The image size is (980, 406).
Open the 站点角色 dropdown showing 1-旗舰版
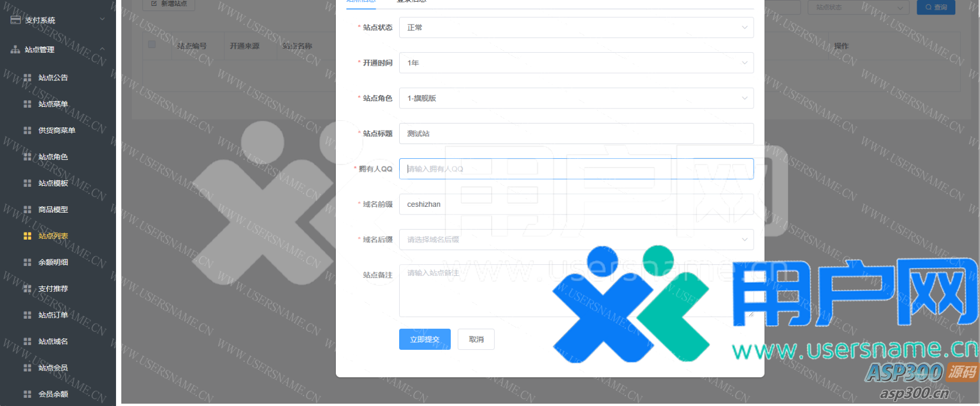[576, 98]
